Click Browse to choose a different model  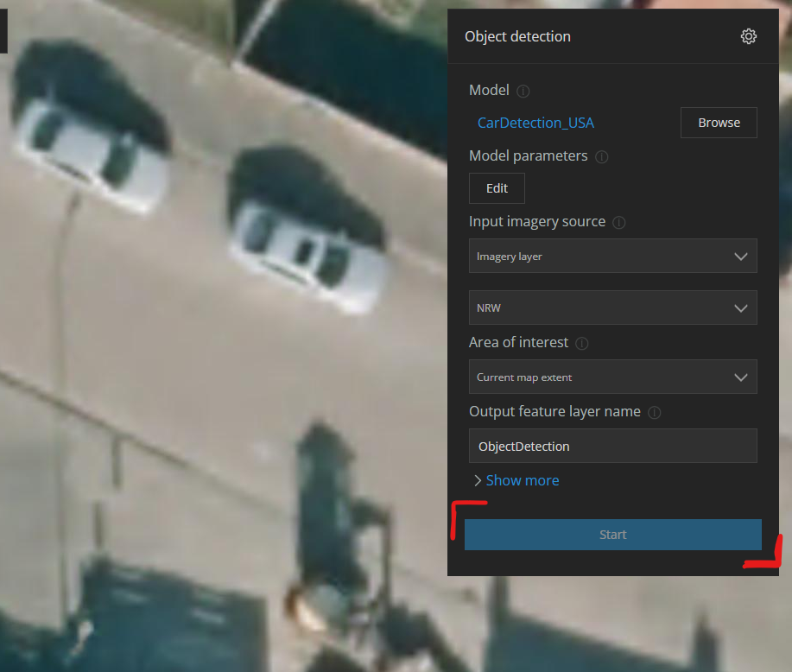[x=718, y=122]
